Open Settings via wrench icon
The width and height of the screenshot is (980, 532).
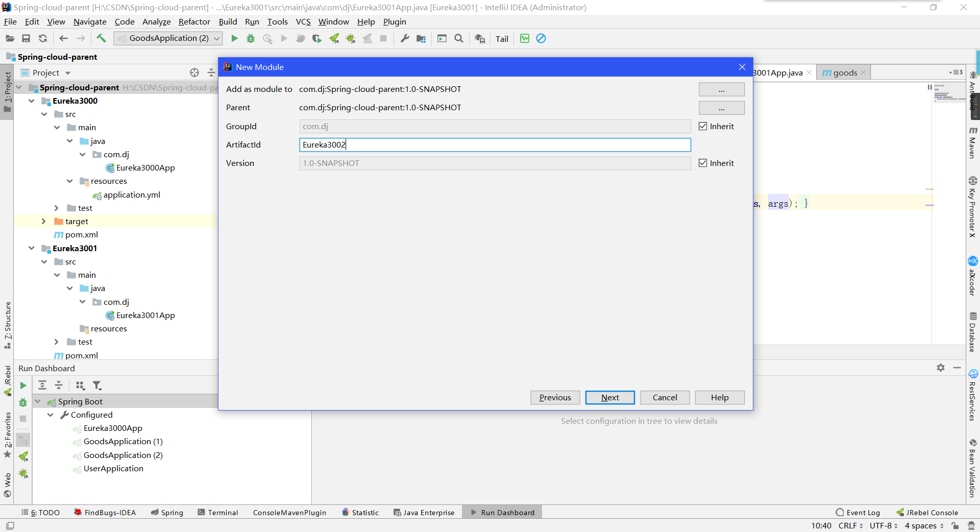pos(405,38)
